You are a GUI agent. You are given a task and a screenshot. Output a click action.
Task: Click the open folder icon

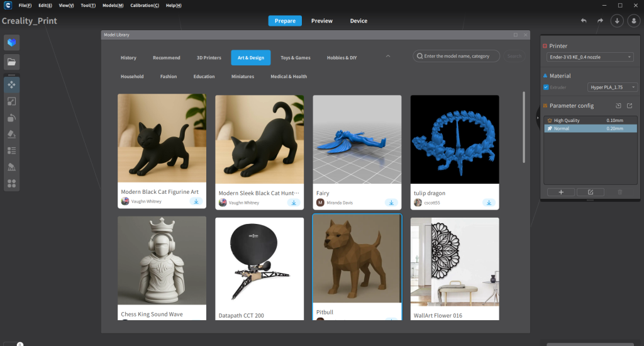point(11,62)
